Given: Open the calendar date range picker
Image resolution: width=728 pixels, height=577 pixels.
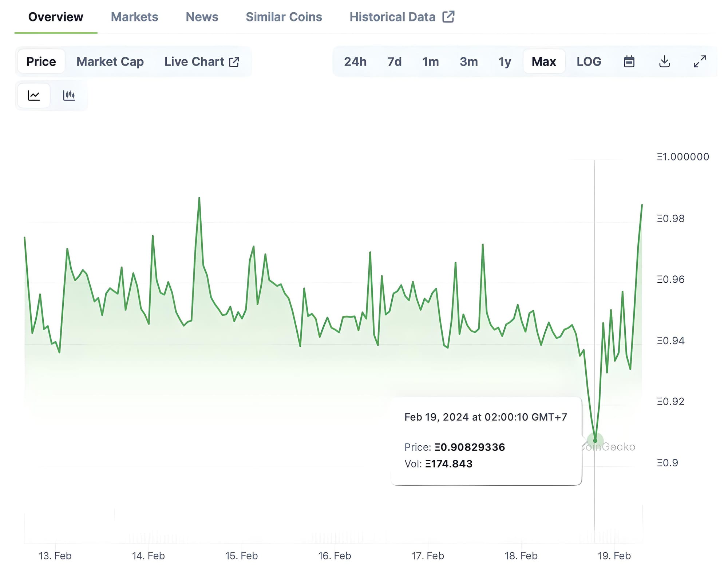Looking at the screenshot, I should point(629,61).
